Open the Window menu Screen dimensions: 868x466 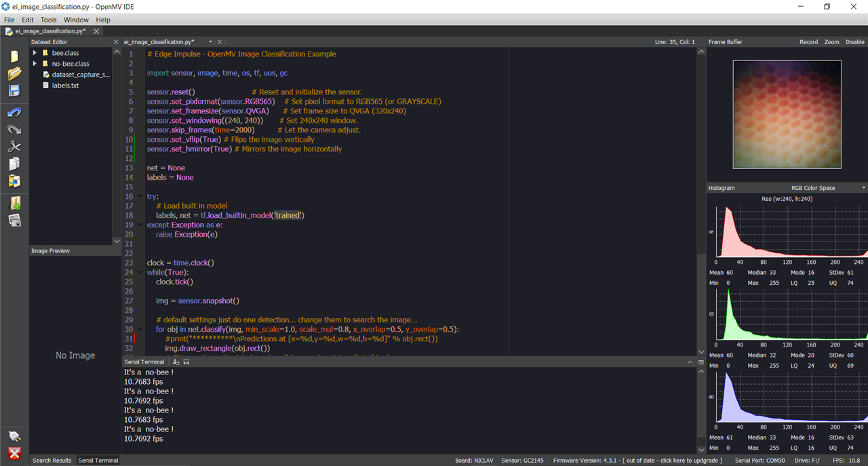pyautogui.click(x=76, y=20)
